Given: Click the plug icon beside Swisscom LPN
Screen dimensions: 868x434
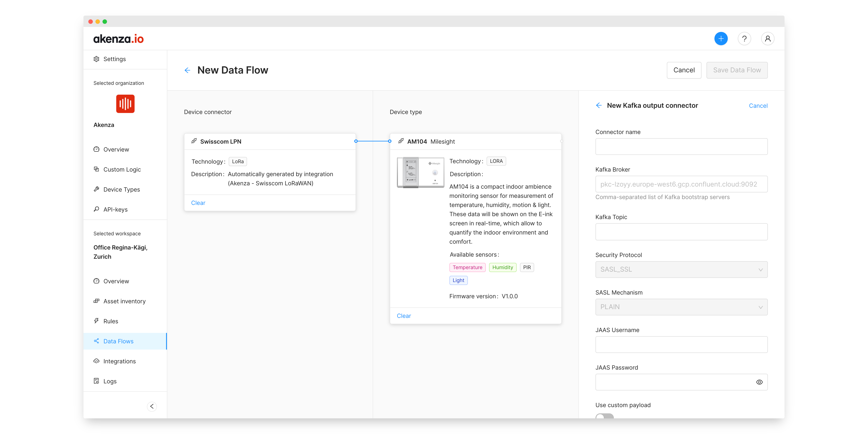Looking at the screenshot, I should pyautogui.click(x=194, y=141).
